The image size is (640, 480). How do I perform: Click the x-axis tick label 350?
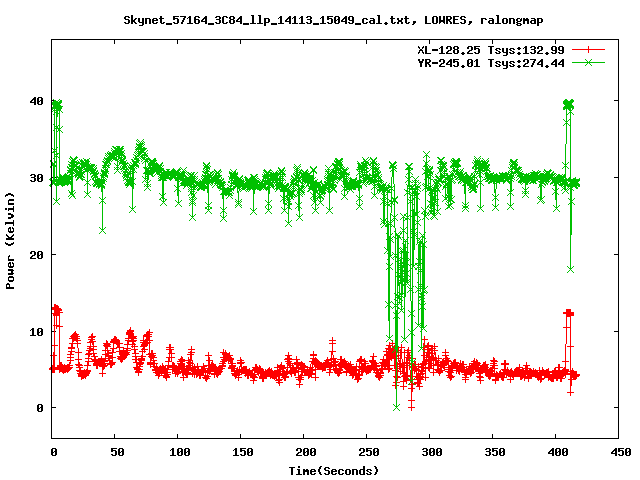coord(495,452)
